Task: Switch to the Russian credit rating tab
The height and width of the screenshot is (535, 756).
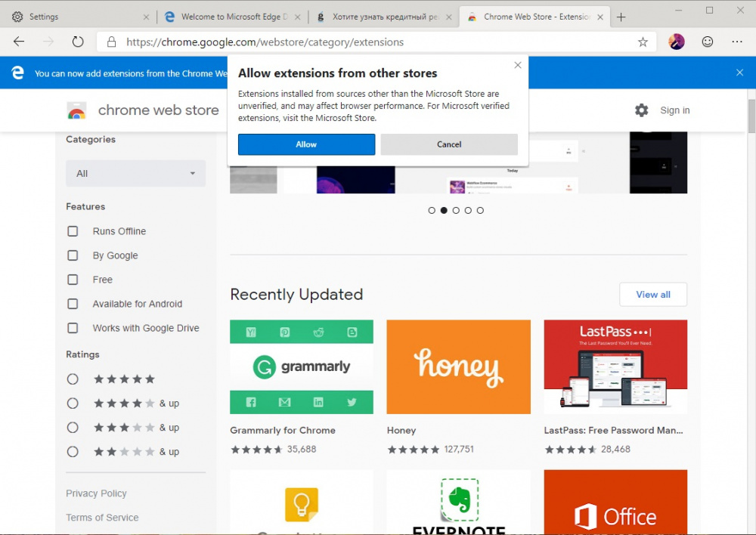Action: click(384, 17)
